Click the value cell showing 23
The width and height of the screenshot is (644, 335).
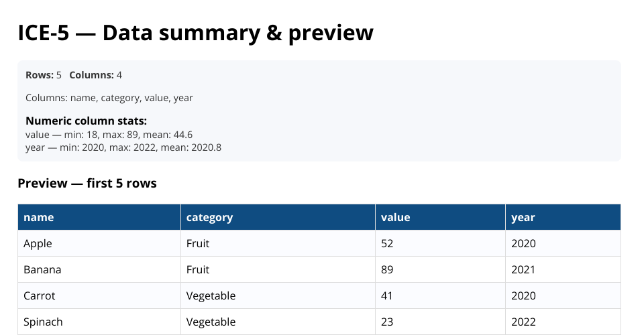coord(387,322)
